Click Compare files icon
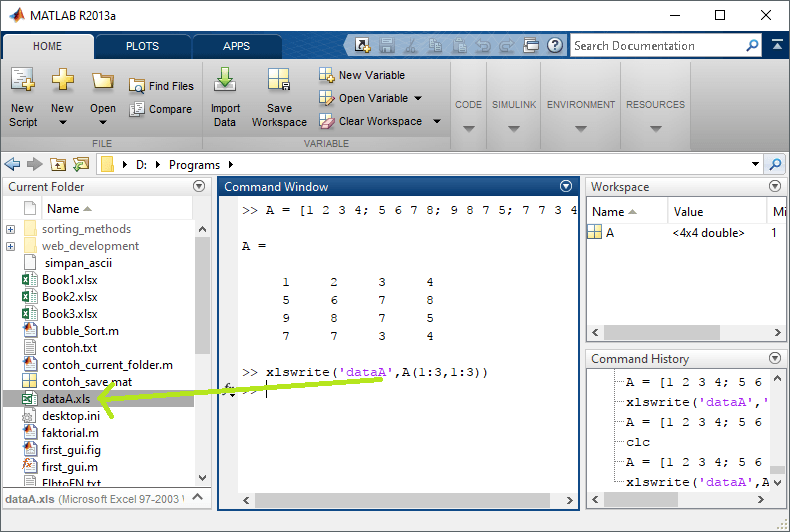 137,109
